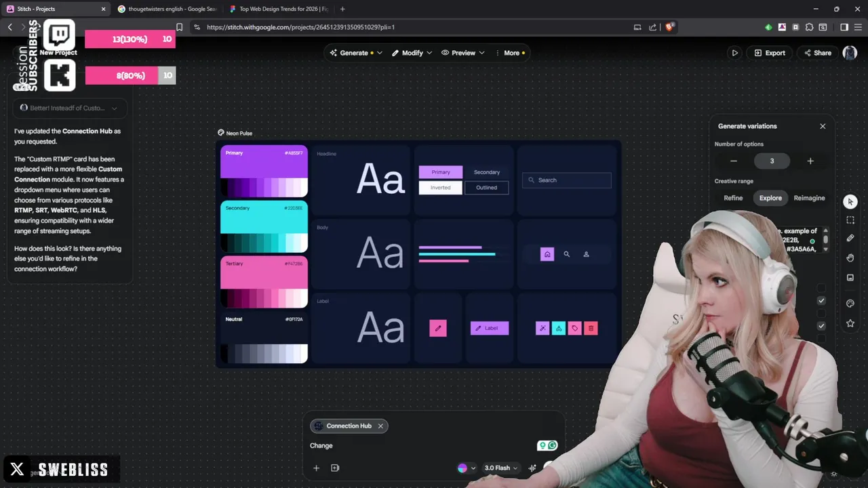
Task: Add attachment with plus icon in prompt
Action: tap(316, 468)
